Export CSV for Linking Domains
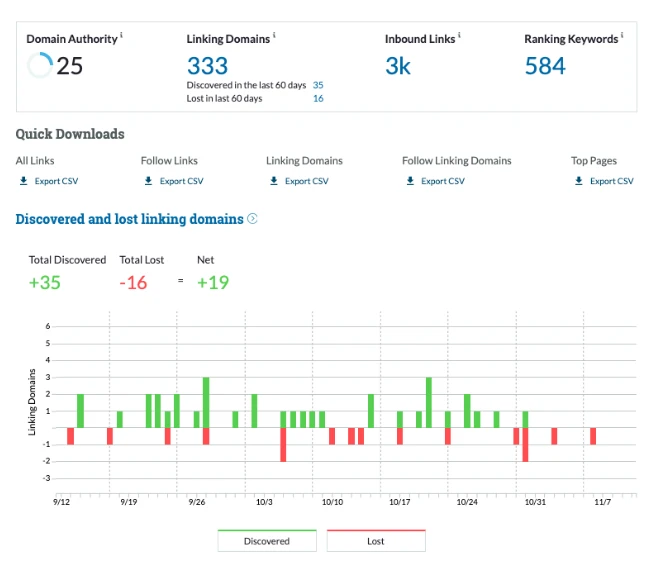 pos(307,181)
